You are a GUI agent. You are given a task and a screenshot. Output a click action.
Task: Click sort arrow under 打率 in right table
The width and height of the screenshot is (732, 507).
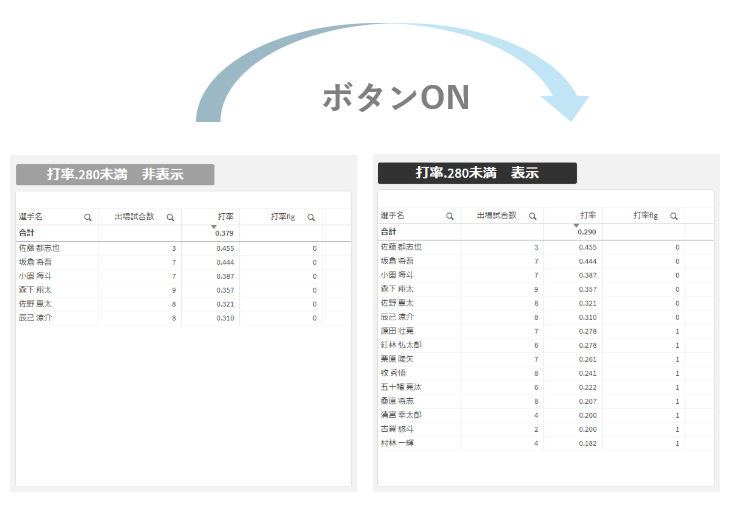tap(575, 226)
